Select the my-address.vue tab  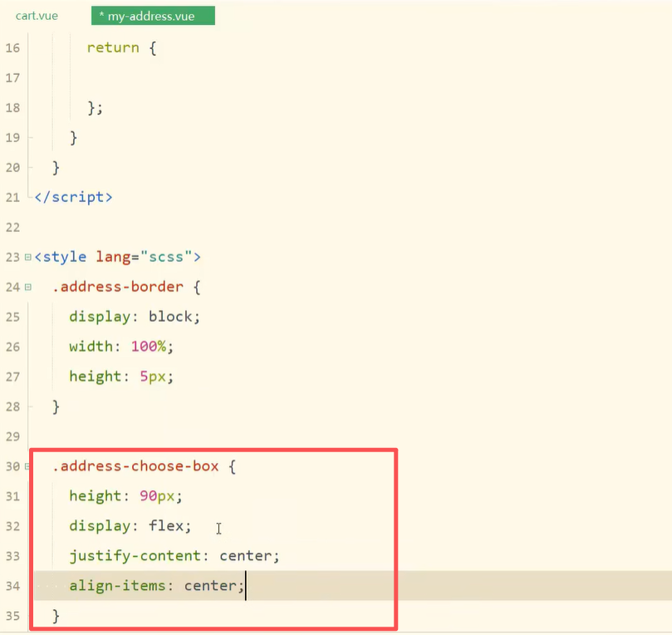point(153,16)
